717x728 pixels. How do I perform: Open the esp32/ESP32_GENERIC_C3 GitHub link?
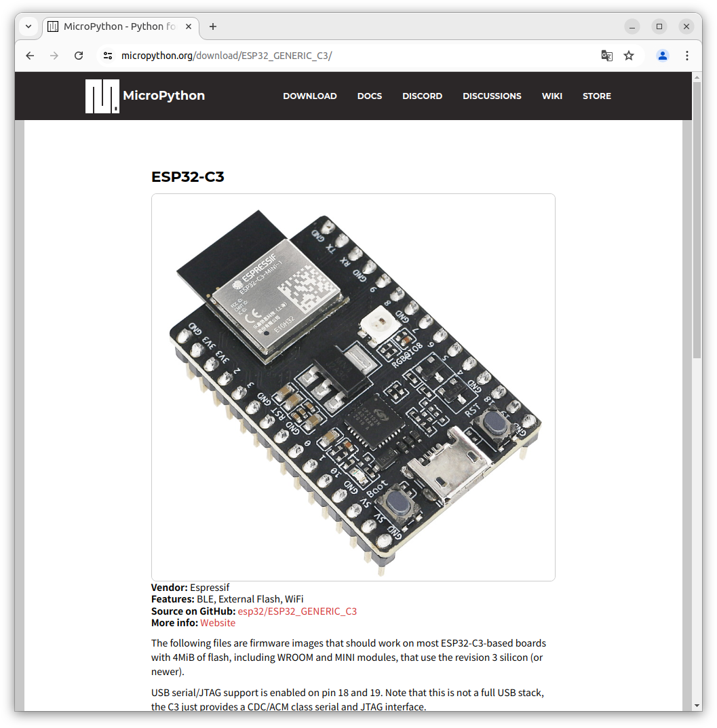(297, 611)
